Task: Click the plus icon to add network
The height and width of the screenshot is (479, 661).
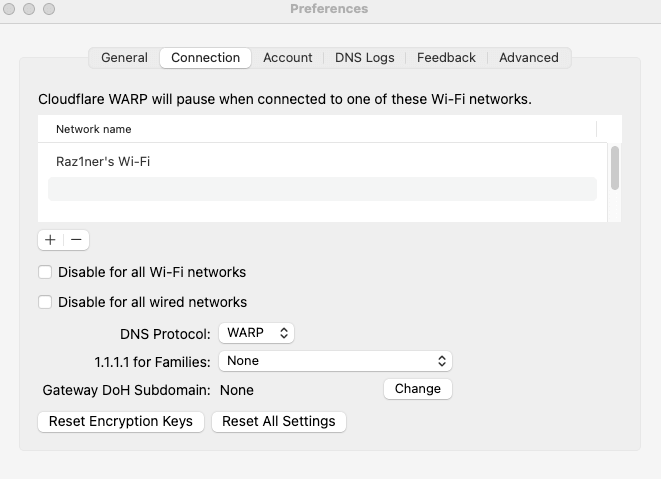Action: click(x=50, y=240)
